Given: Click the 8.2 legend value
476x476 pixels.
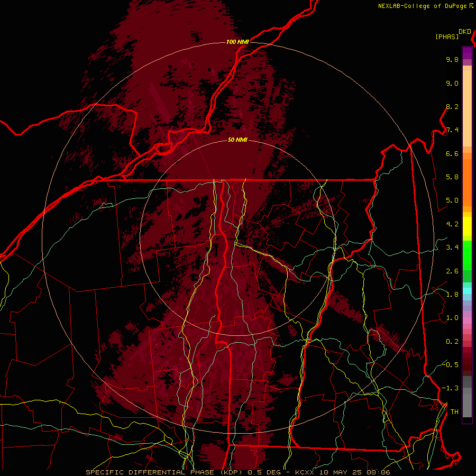Looking at the screenshot, I should pos(452,106).
